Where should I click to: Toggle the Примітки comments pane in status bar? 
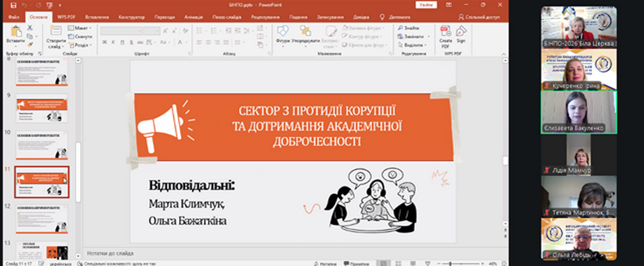(x=356, y=263)
